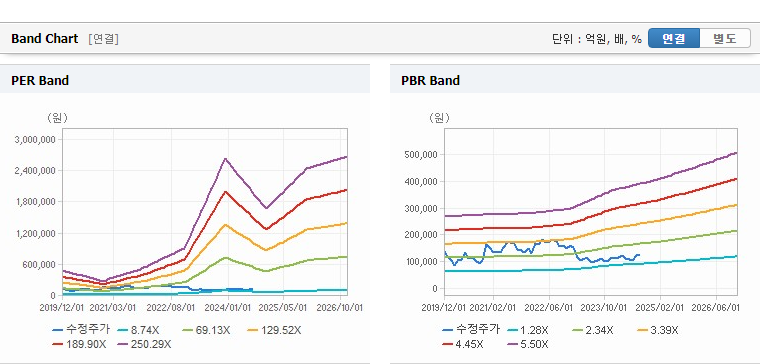Image resolution: width=760 pixels, height=364 pixels.
Task: Click the 2023/10/01 x-axis date
Action: [x=605, y=307]
